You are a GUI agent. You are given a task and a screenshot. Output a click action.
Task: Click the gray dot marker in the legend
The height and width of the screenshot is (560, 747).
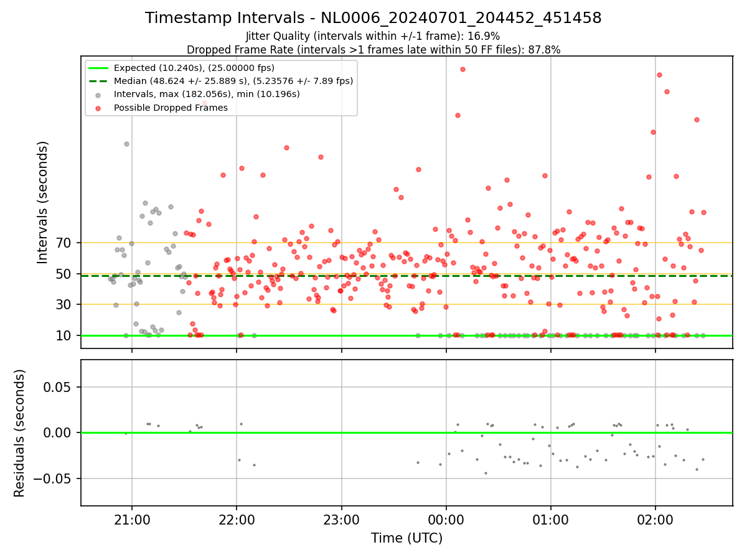(x=98, y=95)
